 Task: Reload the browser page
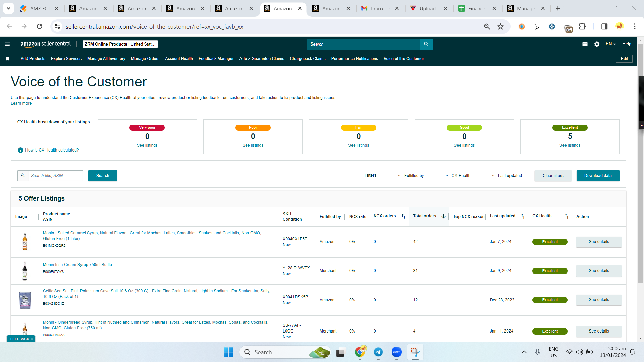(39, 26)
